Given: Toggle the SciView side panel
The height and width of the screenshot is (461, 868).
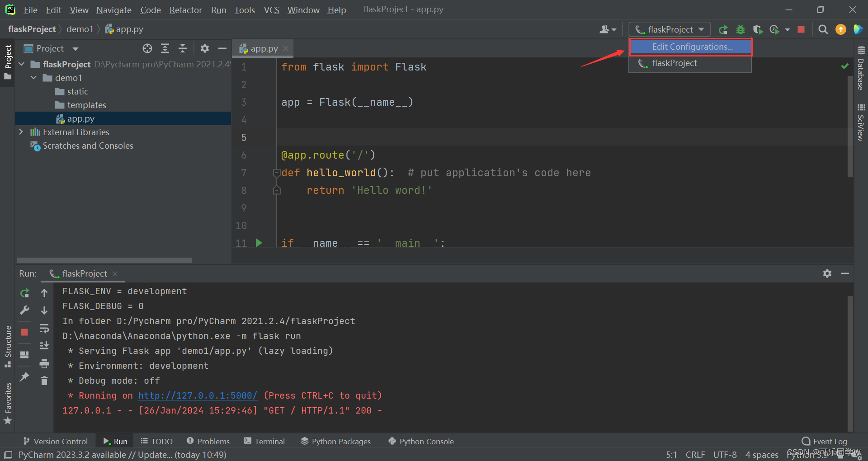Looking at the screenshot, I should (x=861, y=122).
